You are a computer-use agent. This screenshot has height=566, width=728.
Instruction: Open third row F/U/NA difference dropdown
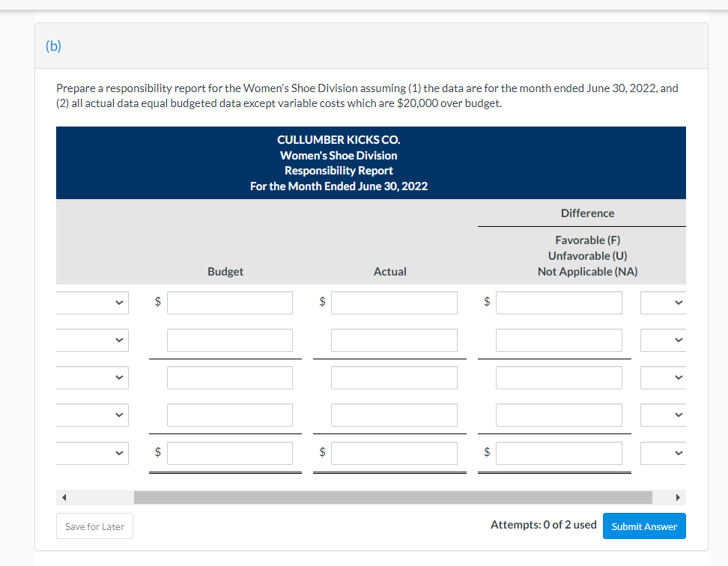coord(663,377)
